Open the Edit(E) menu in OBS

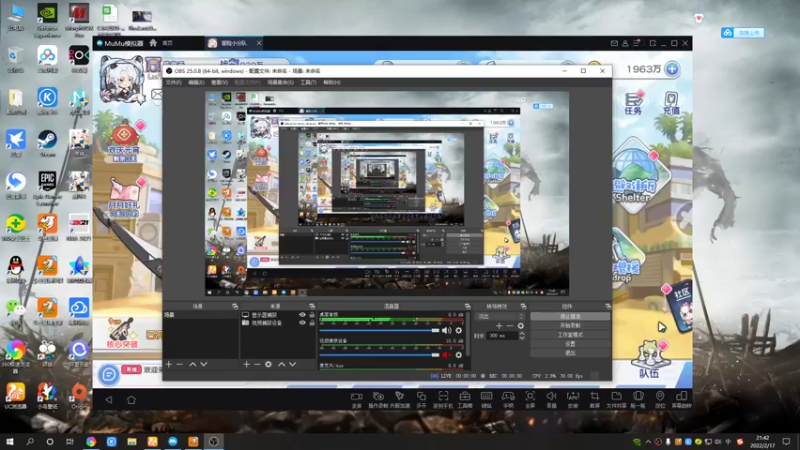[196, 82]
